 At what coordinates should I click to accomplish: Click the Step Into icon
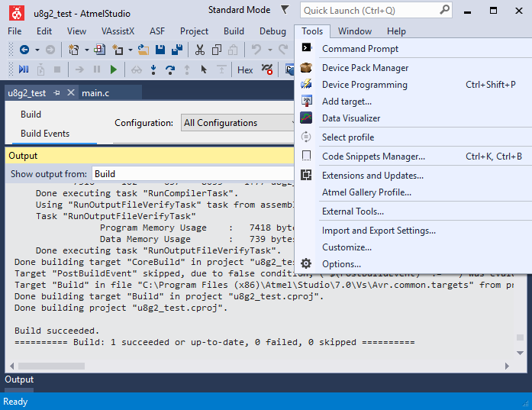pyautogui.click(x=153, y=69)
